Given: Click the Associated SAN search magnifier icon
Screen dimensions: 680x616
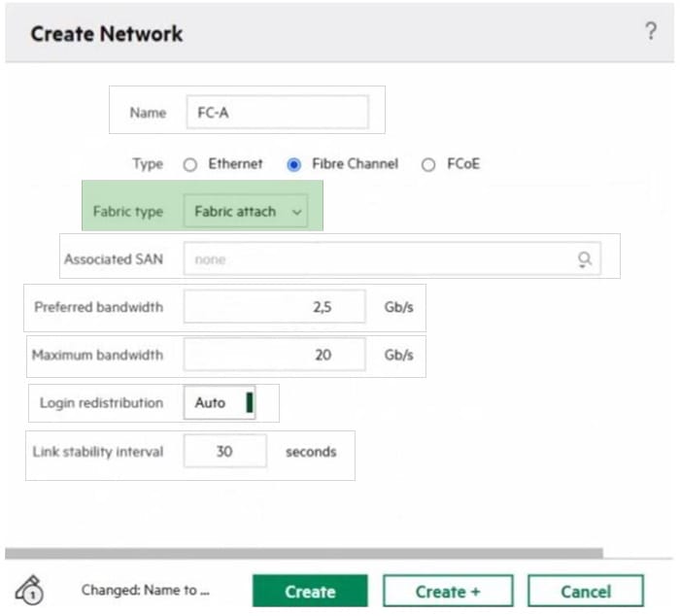Looking at the screenshot, I should [x=585, y=259].
